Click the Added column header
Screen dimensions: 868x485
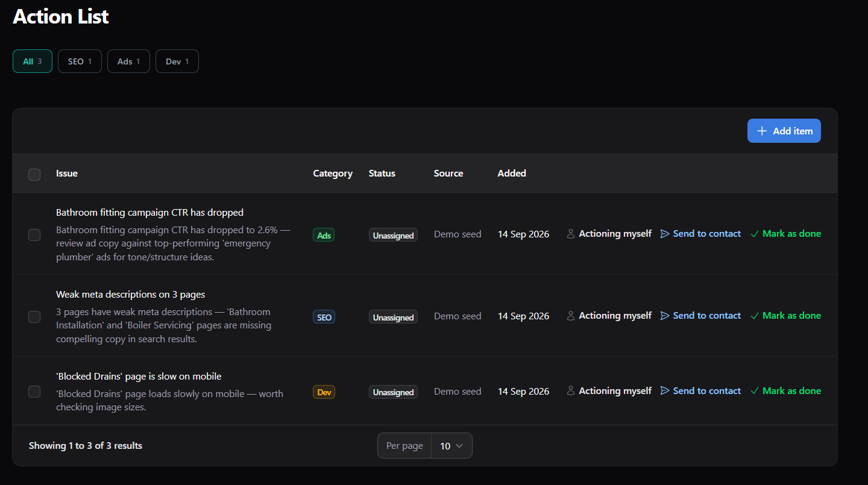point(512,174)
